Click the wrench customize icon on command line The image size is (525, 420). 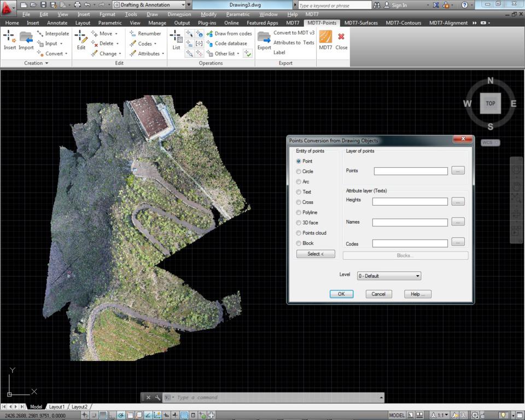(x=157, y=398)
